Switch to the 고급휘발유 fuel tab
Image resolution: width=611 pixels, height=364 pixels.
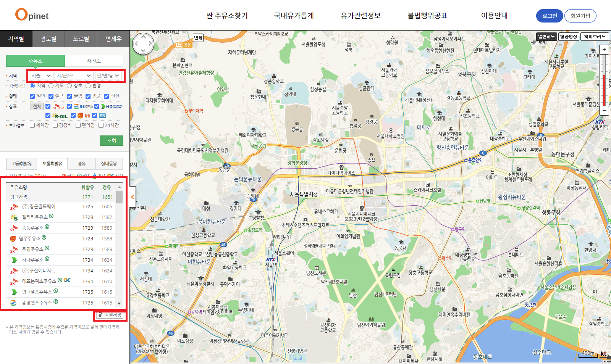[x=21, y=164]
